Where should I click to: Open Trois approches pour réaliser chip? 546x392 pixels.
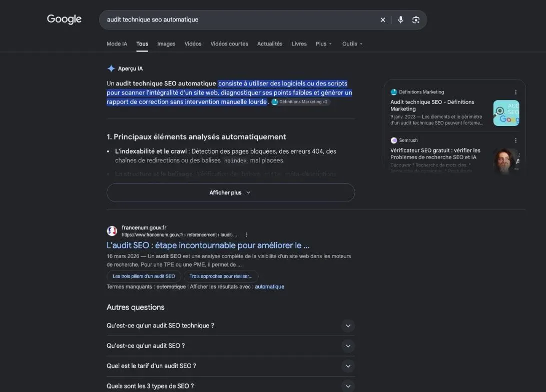pos(221,276)
